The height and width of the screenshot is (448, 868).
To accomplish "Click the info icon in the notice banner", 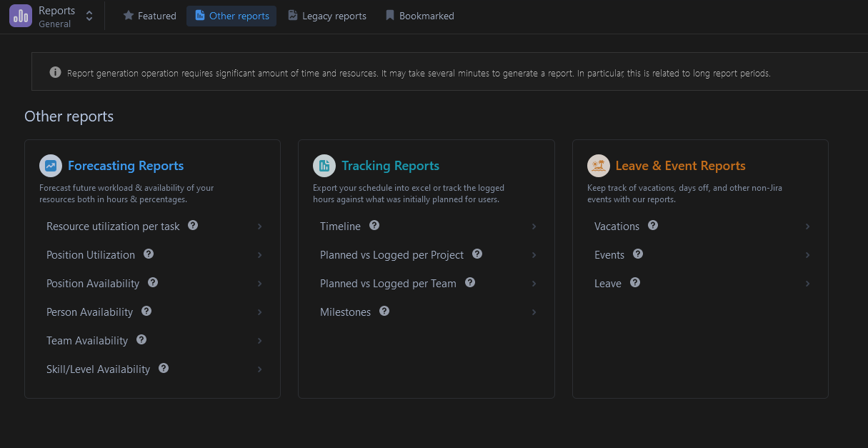I will point(55,72).
